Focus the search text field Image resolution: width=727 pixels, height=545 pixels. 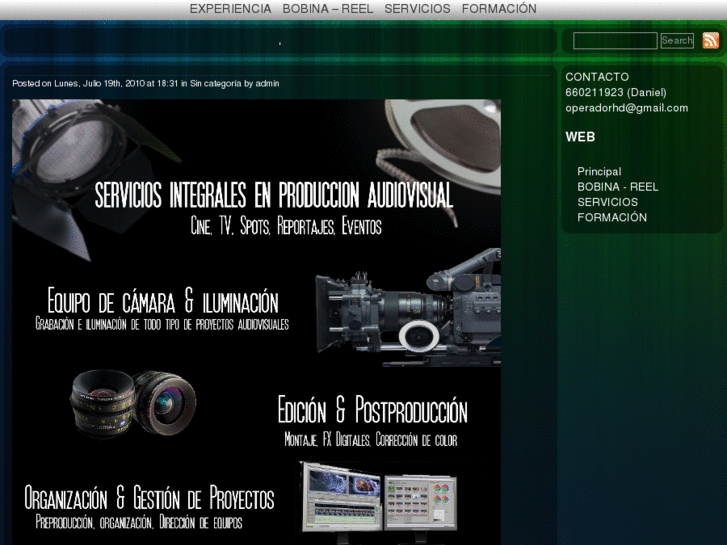(615, 41)
